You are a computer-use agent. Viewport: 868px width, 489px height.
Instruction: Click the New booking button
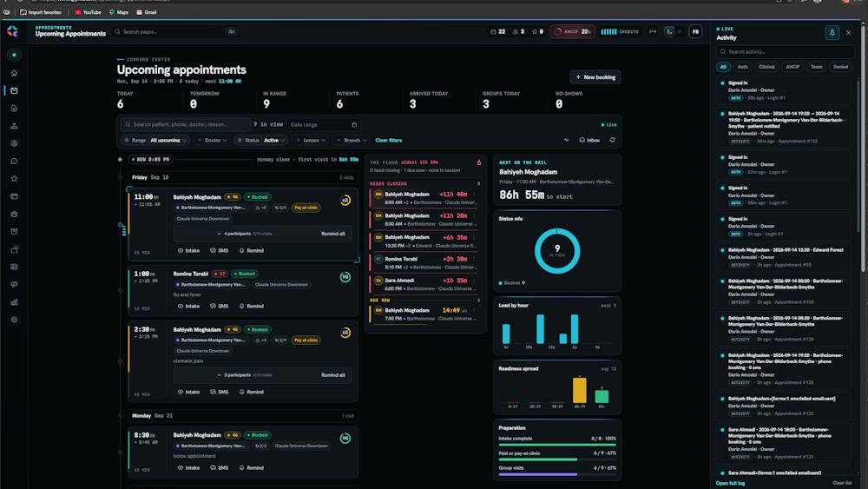(x=595, y=77)
